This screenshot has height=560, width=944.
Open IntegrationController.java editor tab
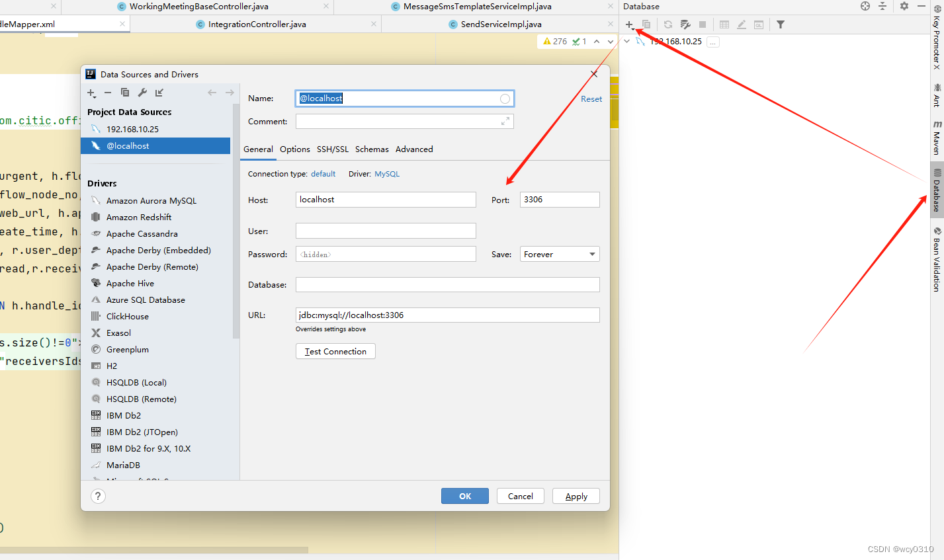click(257, 24)
